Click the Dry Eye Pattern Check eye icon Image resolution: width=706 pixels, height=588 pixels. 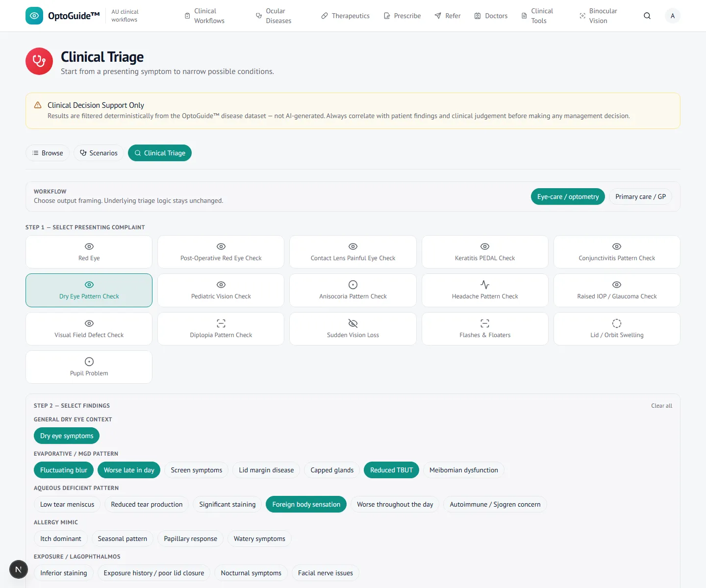[89, 285]
